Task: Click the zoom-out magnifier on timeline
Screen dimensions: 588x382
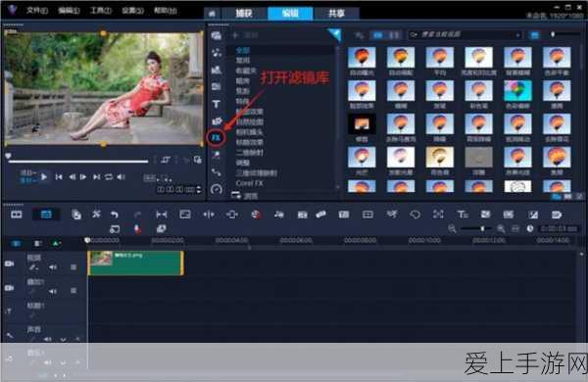Action: 452,228
